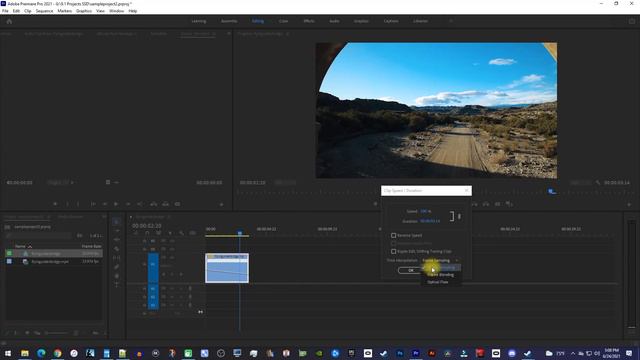The height and width of the screenshot is (360, 640).
Task: Select the clip on V1 track
Action: click(x=227, y=268)
